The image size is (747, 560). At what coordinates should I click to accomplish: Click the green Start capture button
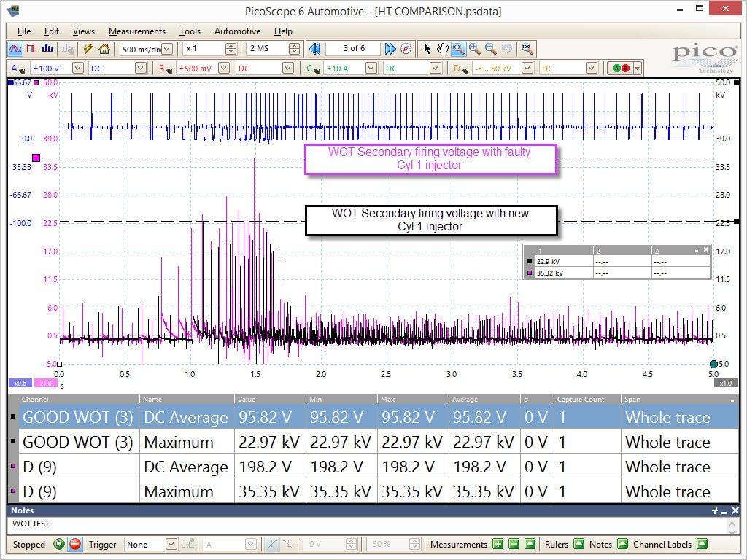(x=59, y=544)
